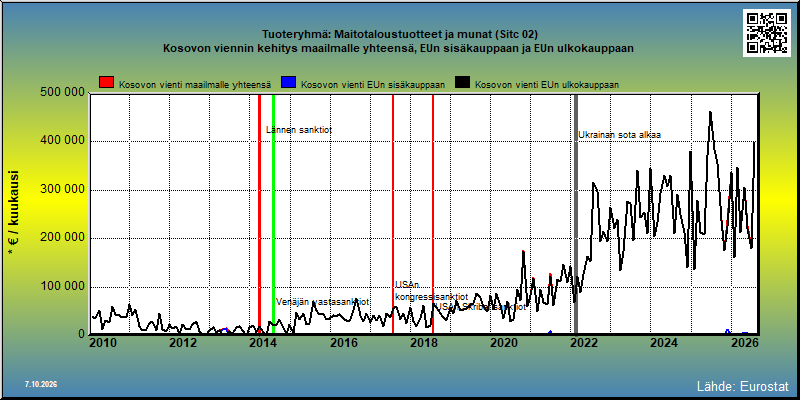Click the date stamp '7.10.2026'
The image size is (800, 400).
41,384
